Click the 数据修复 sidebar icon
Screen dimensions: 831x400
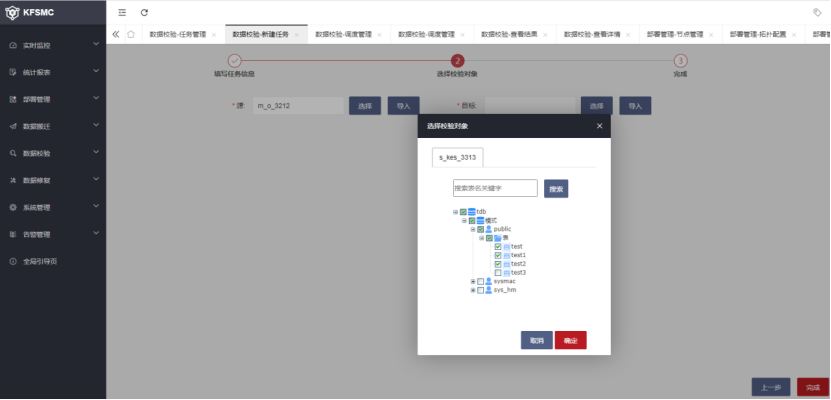pos(13,180)
